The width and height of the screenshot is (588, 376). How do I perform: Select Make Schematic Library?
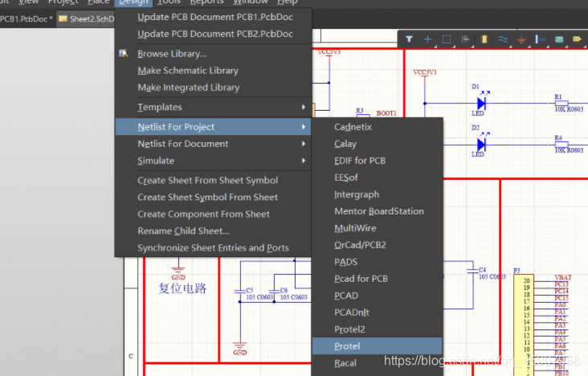click(x=213, y=71)
